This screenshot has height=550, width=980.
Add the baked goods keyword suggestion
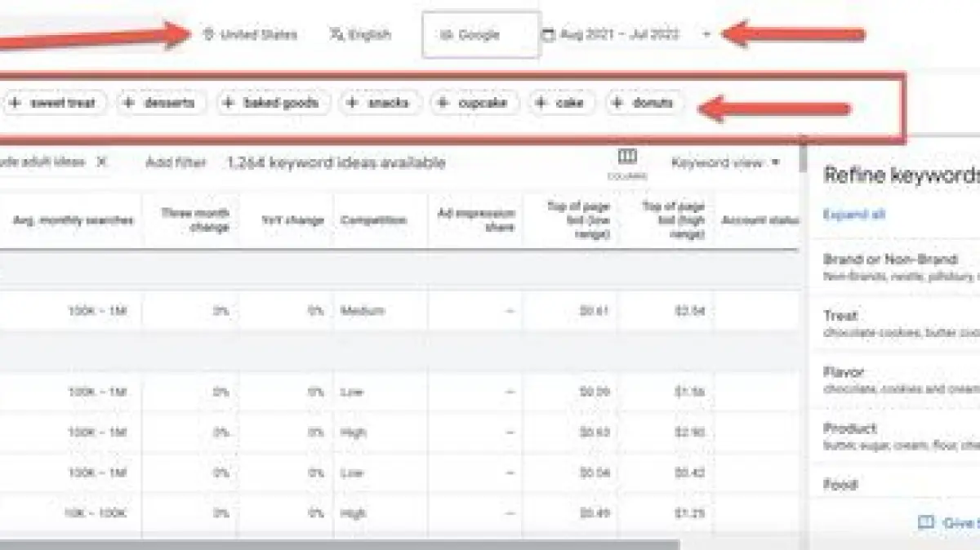coord(270,103)
